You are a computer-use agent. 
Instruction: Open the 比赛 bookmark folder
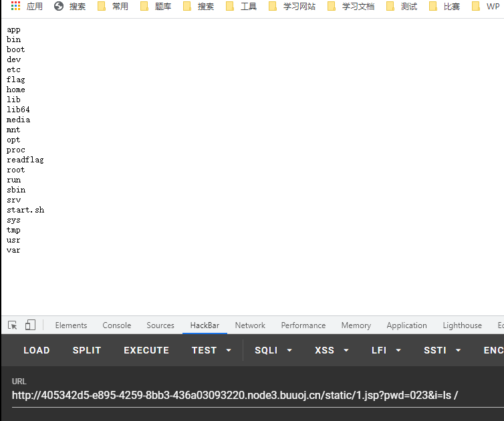pyautogui.click(x=444, y=7)
